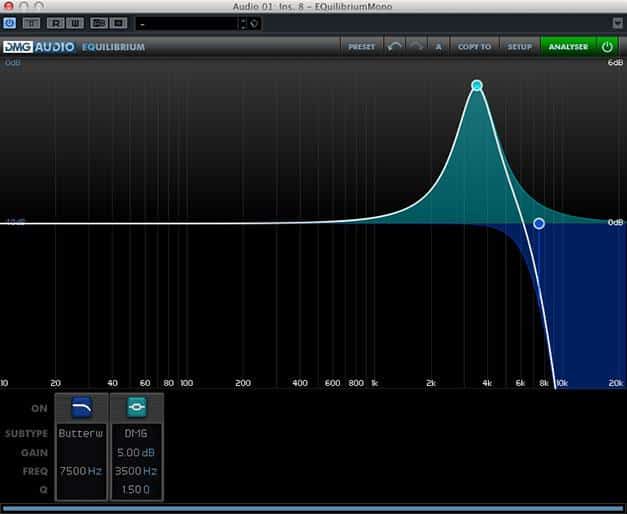Click the DMG Audio logo
Viewport: 627px width, 514px height.
[39, 47]
